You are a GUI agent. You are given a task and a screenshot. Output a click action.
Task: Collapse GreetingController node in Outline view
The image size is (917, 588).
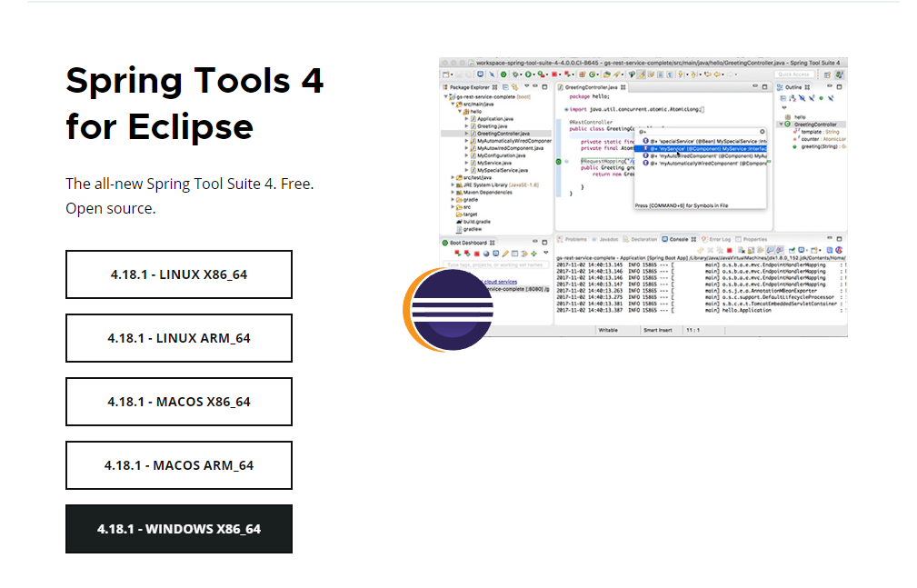pyautogui.click(x=780, y=125)
